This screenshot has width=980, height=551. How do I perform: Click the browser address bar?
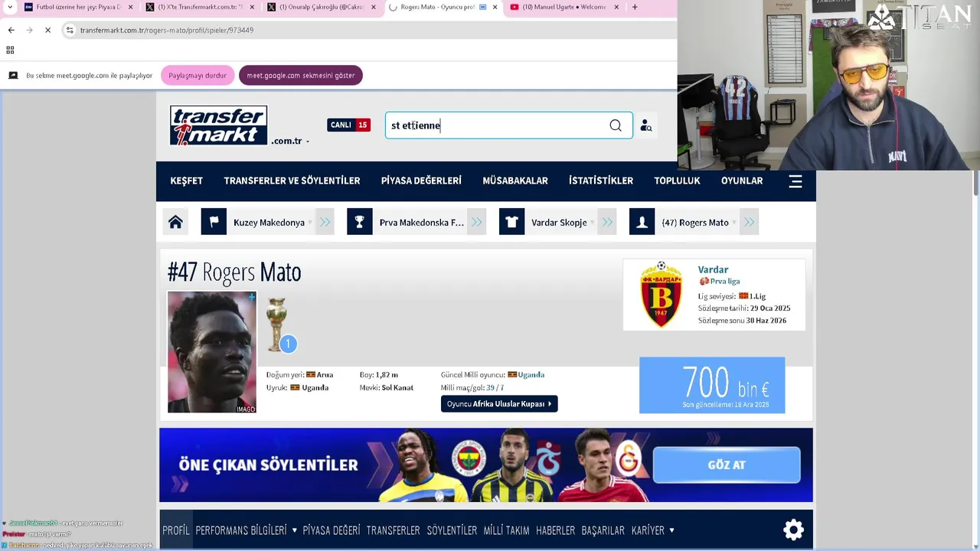367,30
